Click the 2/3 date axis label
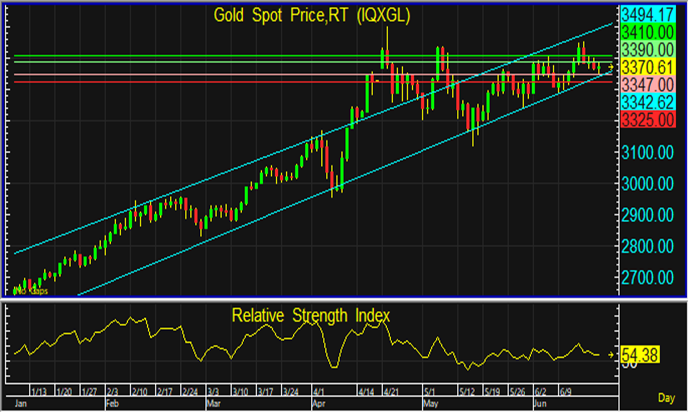 coord(112,392)
